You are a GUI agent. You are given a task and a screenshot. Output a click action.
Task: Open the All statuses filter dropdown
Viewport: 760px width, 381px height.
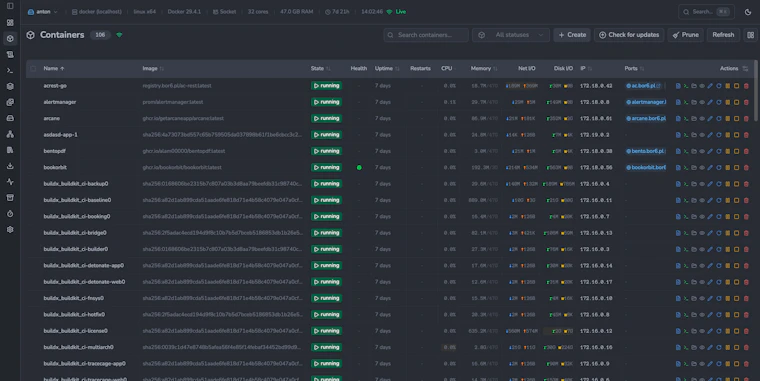tap(511, 35)
